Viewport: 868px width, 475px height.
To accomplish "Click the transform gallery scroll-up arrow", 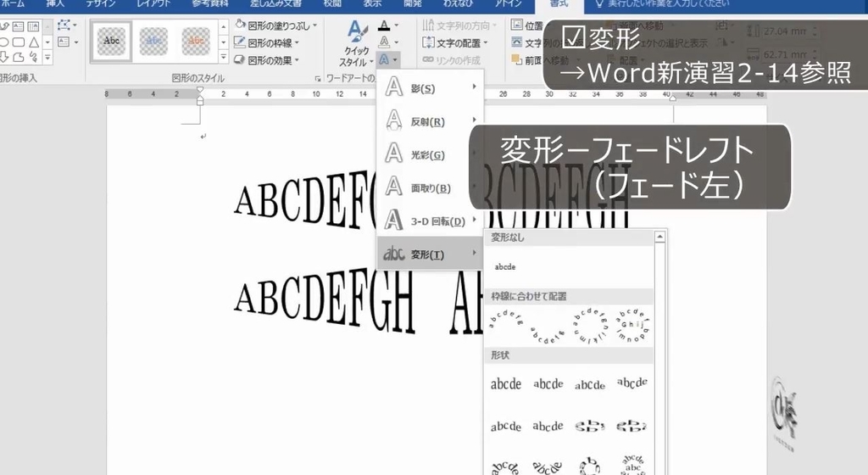I will coord(659,237).
